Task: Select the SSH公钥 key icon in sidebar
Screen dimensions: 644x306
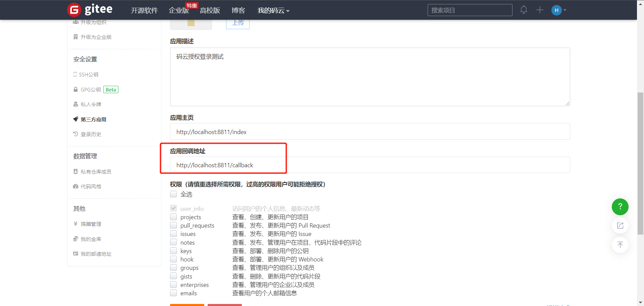Action: [x=75, y=74]
